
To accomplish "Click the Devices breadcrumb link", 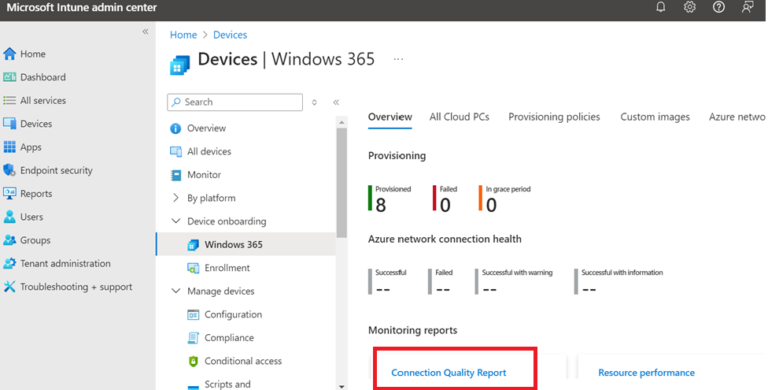I will [230, 35].
